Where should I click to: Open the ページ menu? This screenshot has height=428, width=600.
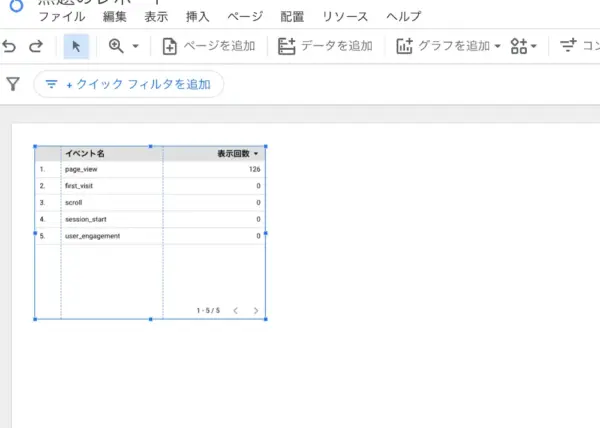pos(245,17)
